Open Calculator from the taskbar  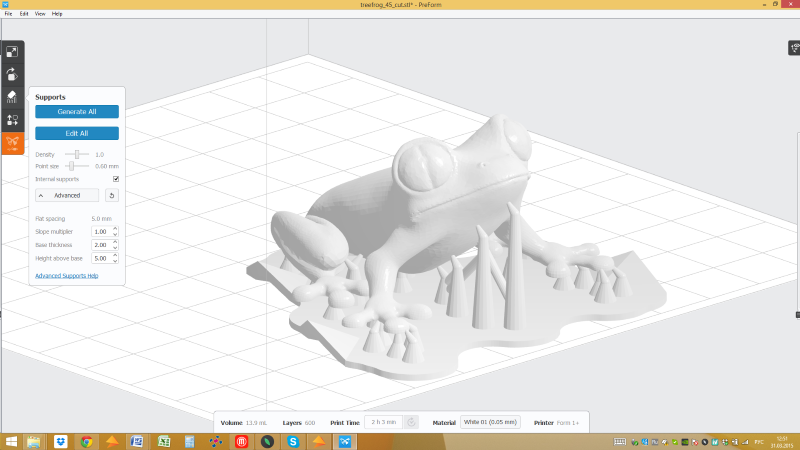(189, 442)
